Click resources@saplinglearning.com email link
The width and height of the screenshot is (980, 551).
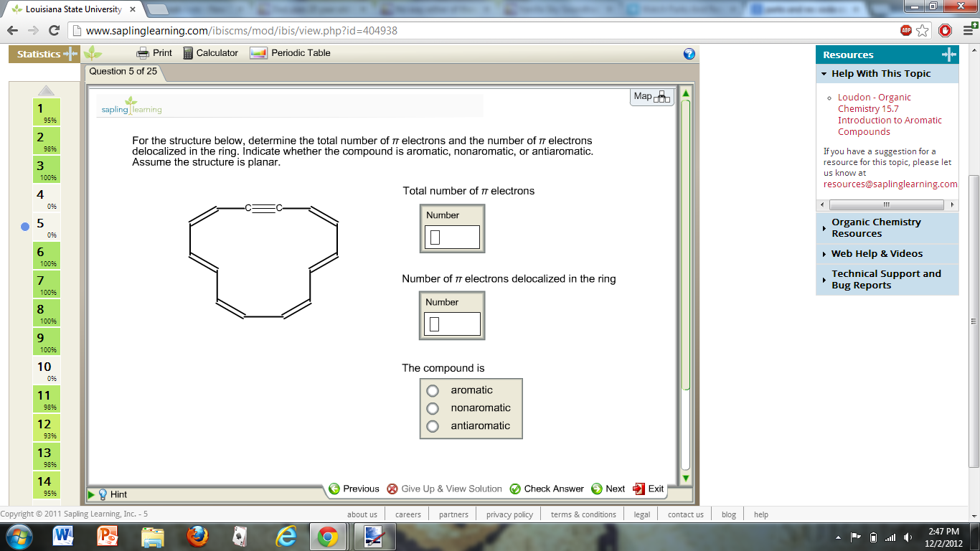coord(890,184)
